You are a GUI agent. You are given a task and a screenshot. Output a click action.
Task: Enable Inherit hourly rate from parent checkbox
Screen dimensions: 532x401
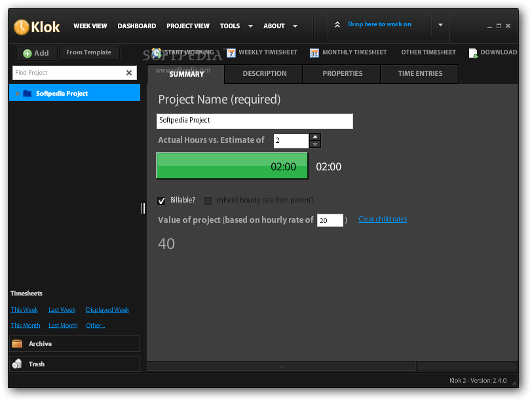(208, 201)
